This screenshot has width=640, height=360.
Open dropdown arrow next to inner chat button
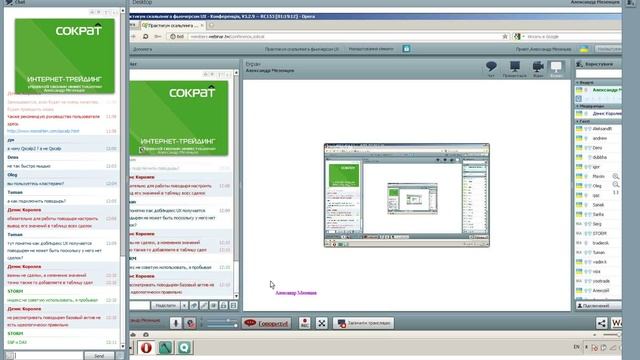pos(184,305)
